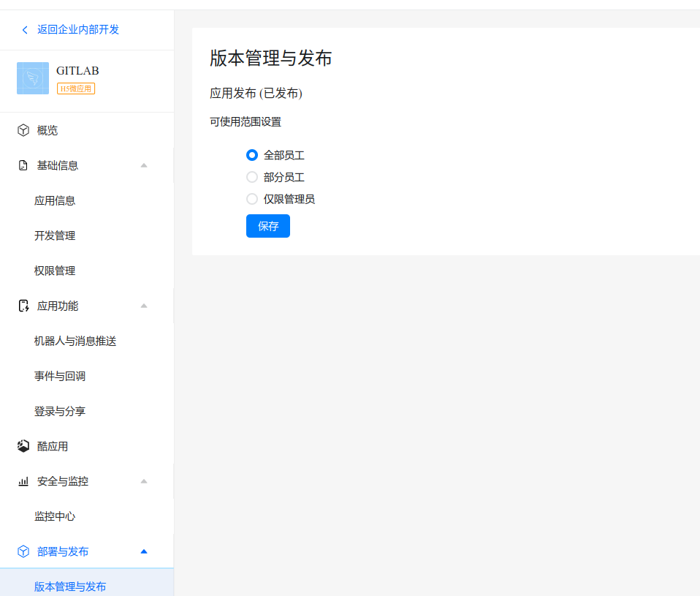Select the 部分员工 radio option
The height and width of the screenshot is (596, 700).
pyautogui.click(x=252, y=177)
